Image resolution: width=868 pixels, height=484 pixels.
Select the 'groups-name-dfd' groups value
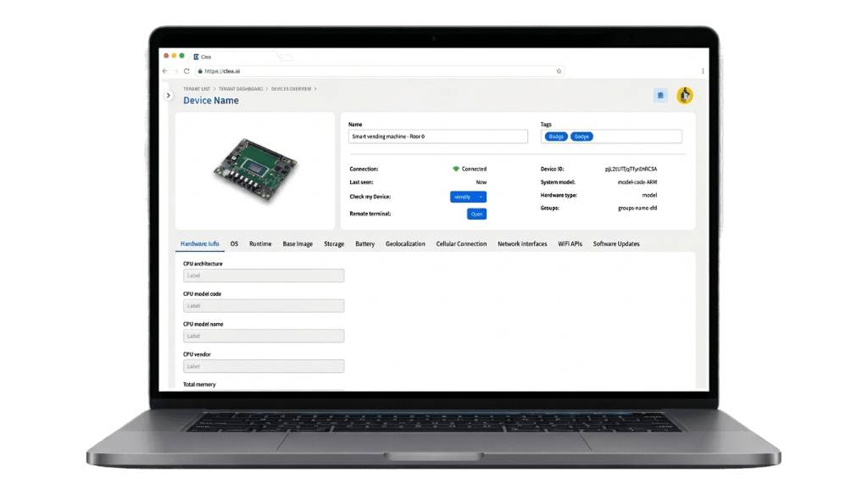(x=637, y=209)
